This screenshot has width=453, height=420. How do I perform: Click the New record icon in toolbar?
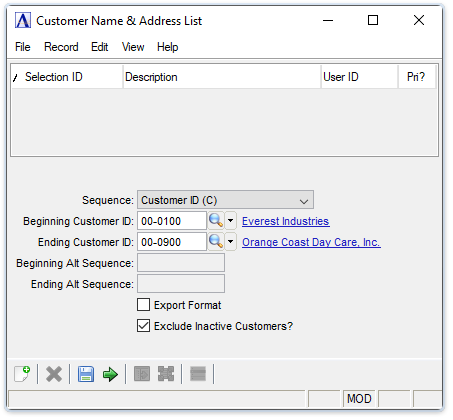click(22, 374)
